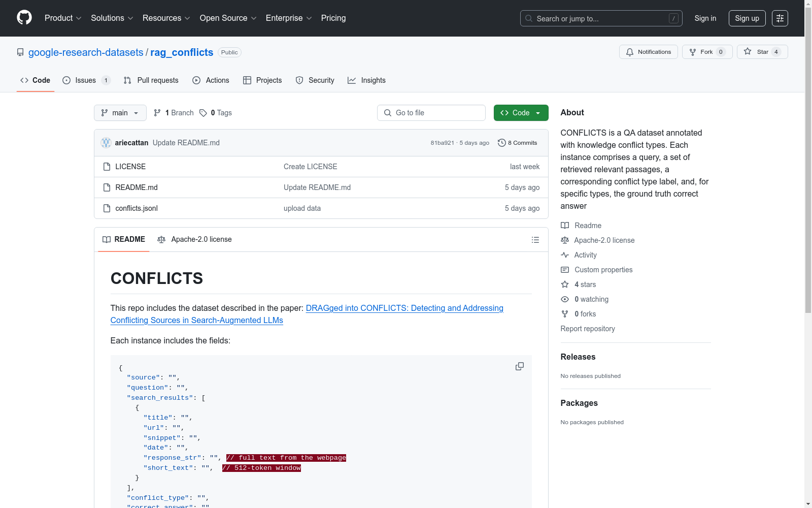Click the scales icon beside Apache-2.0 license tab
The width and height of the screenshot is (812, 508).
point(161,239)
